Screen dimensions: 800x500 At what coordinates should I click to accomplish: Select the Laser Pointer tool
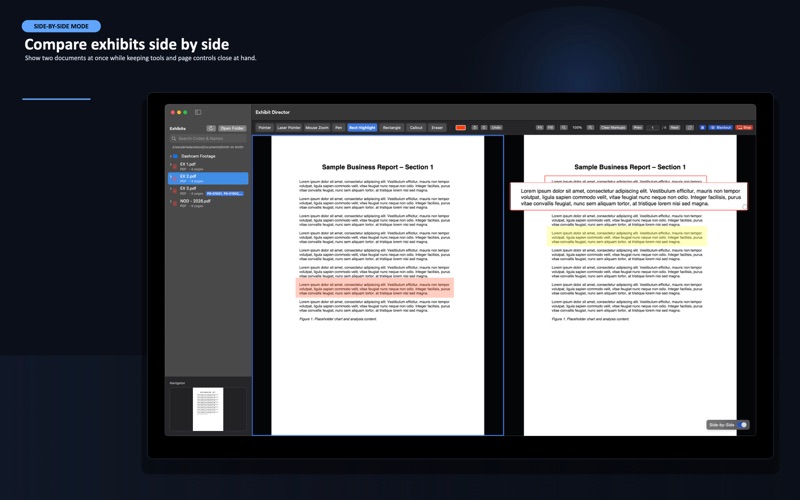pyautogui.click(x=289, y=128)
